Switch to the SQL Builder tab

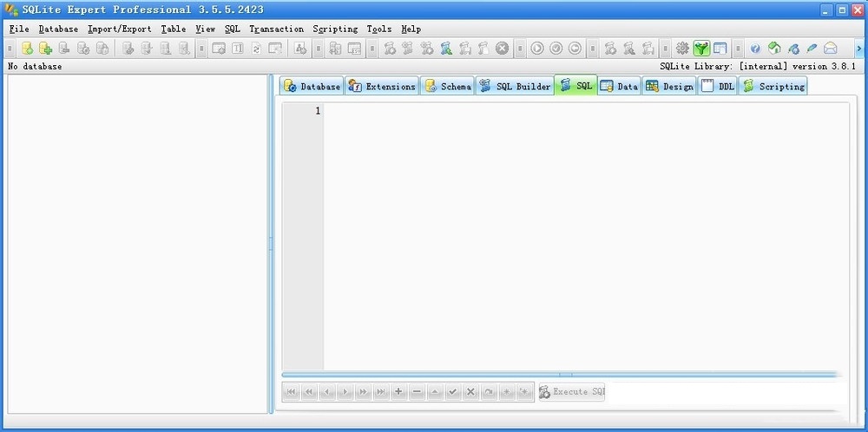(515, 86)
